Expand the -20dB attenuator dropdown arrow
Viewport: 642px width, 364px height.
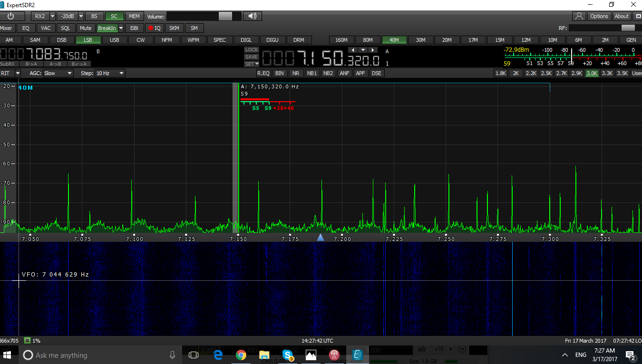pyautogui.click(x=81, y=16)
